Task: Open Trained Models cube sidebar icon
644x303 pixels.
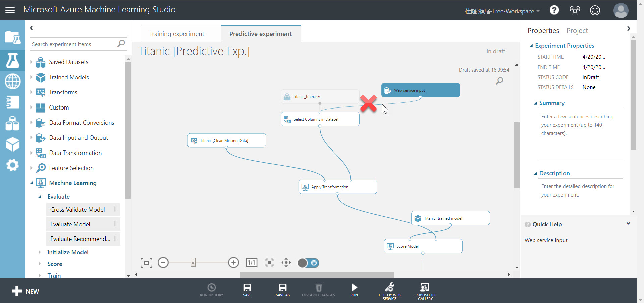Action: (12, 144)
